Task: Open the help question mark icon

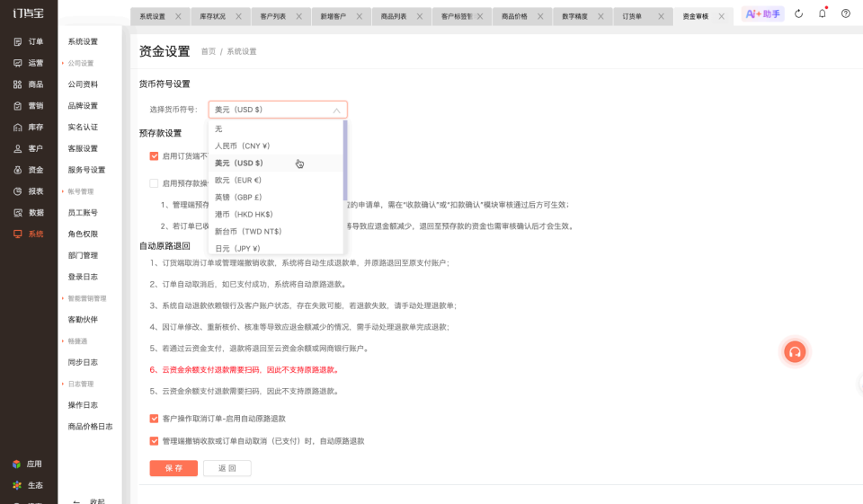Action: 846,13
